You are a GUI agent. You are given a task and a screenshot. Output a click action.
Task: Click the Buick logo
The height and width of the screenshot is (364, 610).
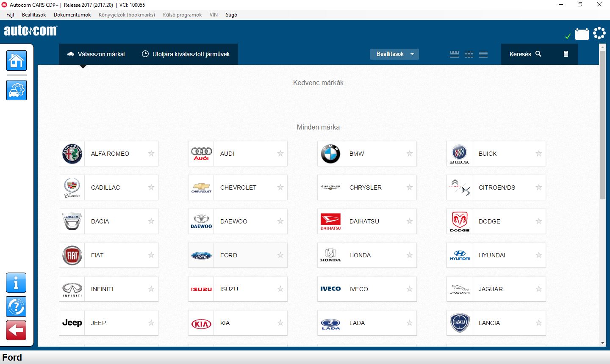[460, 154]
